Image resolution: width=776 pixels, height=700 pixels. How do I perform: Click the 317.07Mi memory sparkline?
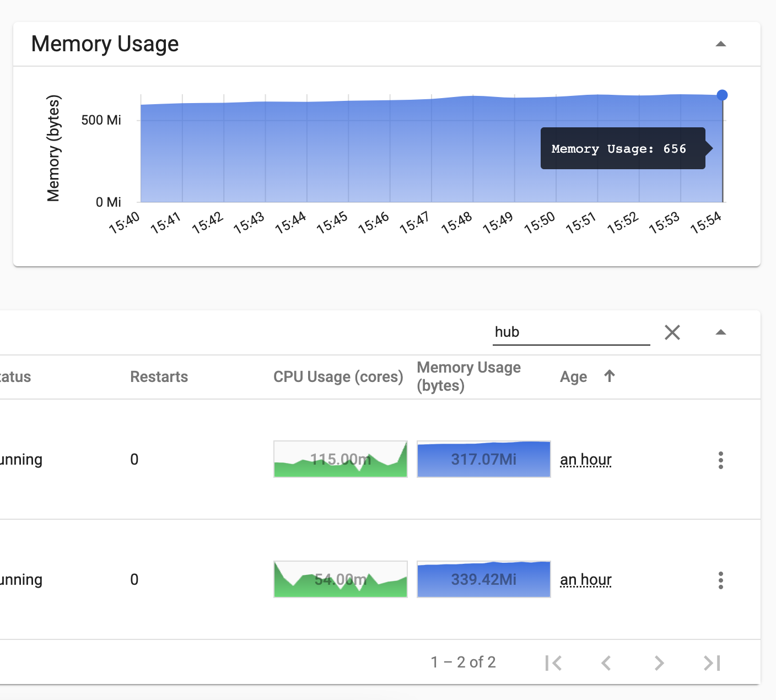pos(484,459)
